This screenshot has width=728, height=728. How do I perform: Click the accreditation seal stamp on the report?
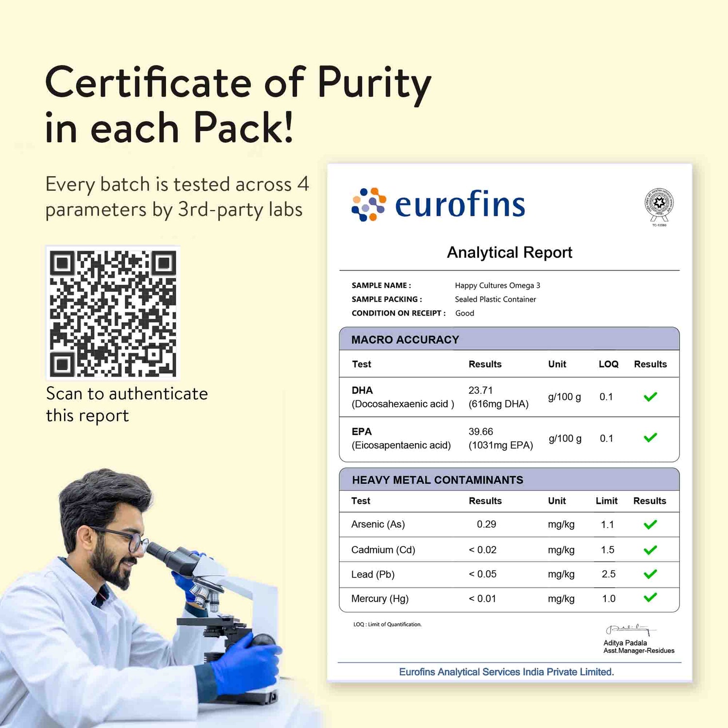(659, 206)
